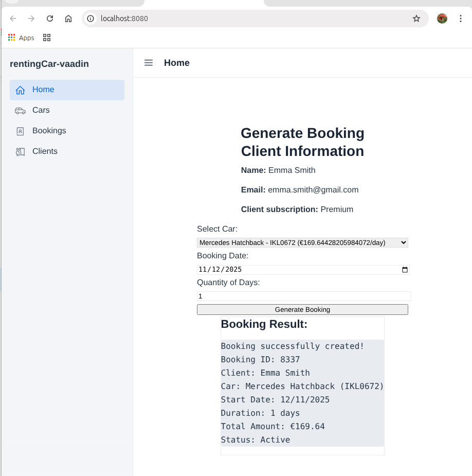Open the Select Car dropdown
The height and width of the screenshot is (476, 472).
(x=302, y=242)
